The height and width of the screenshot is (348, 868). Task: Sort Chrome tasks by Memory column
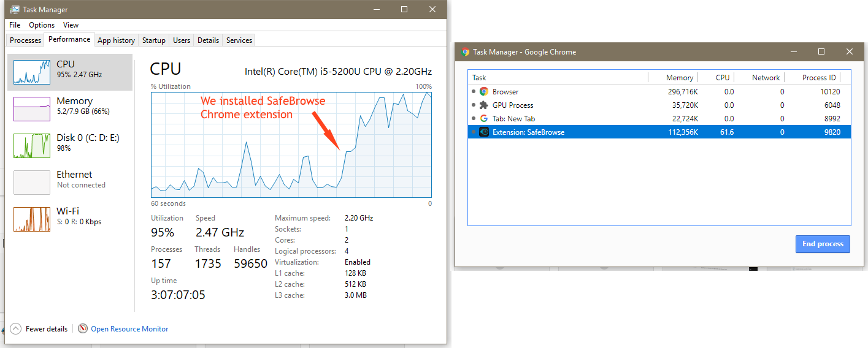[x=679, y=78]
